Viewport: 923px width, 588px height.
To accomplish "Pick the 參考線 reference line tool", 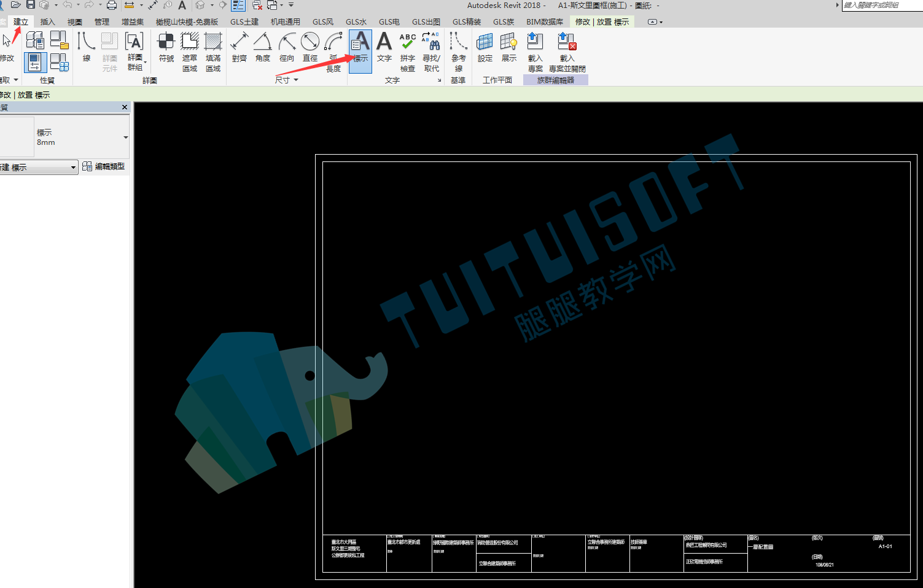I will point(458,52).
